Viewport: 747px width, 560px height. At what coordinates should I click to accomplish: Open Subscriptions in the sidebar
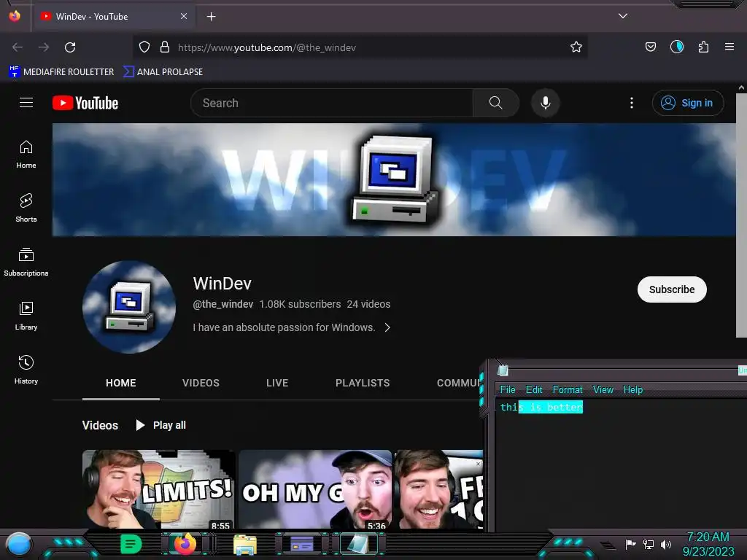[x=26, y=262]
